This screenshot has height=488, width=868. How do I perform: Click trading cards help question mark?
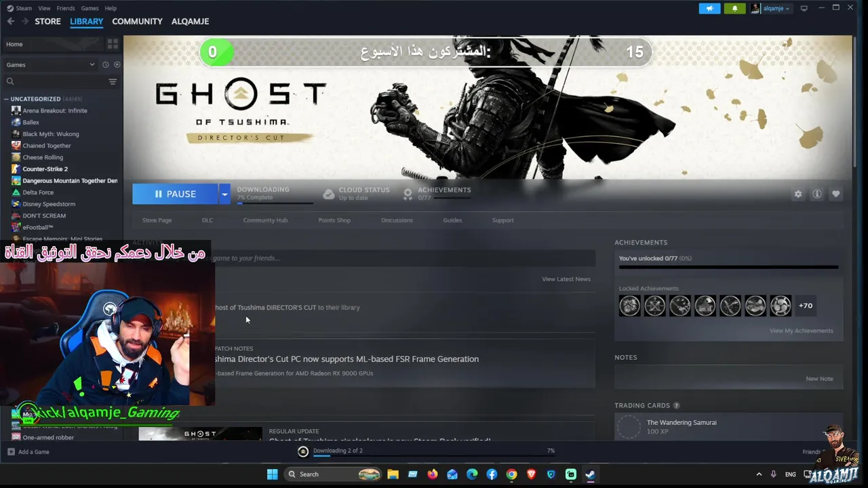click(x=676, y=405)
